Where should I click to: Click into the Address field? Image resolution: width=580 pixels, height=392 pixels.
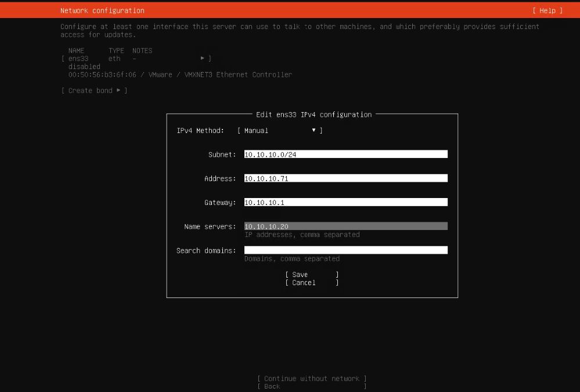(345, 178)
